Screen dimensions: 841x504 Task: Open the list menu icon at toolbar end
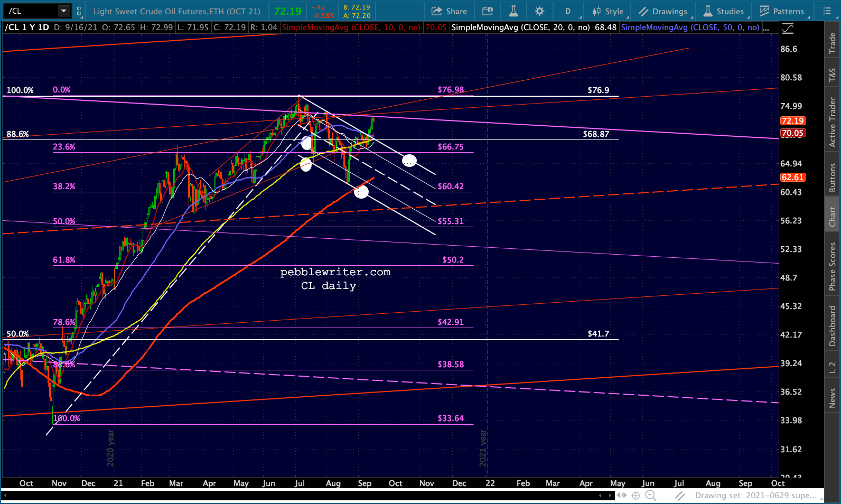(827, 11)
